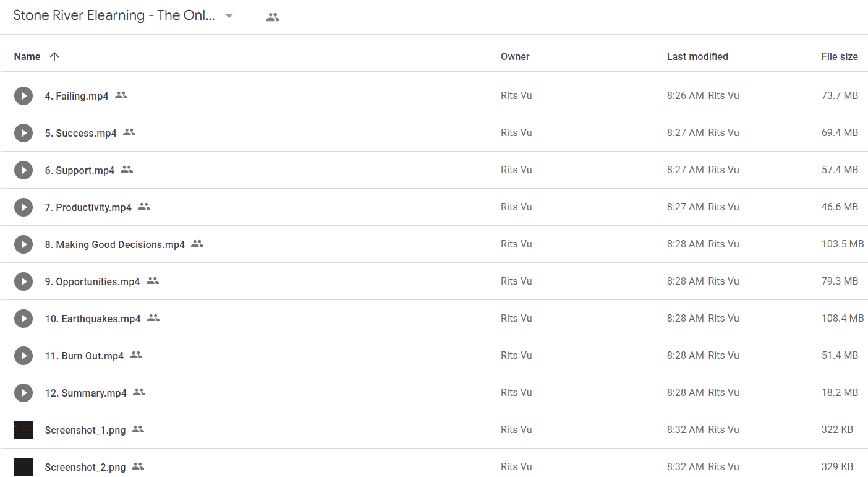Click the 329 KB file size value

click(837, 467)
